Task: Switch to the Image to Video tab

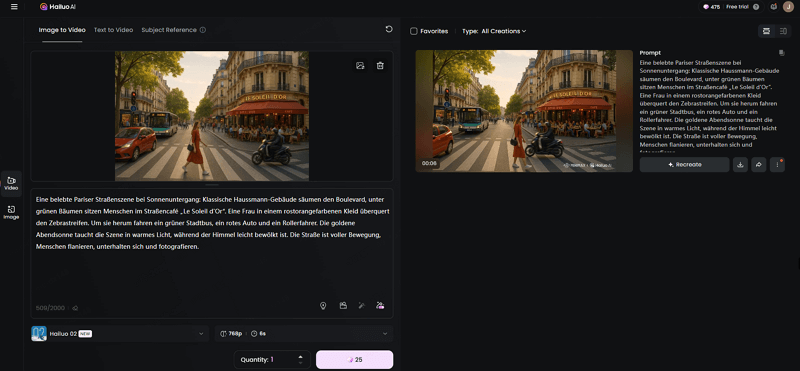Action: [x=62, y=30]
